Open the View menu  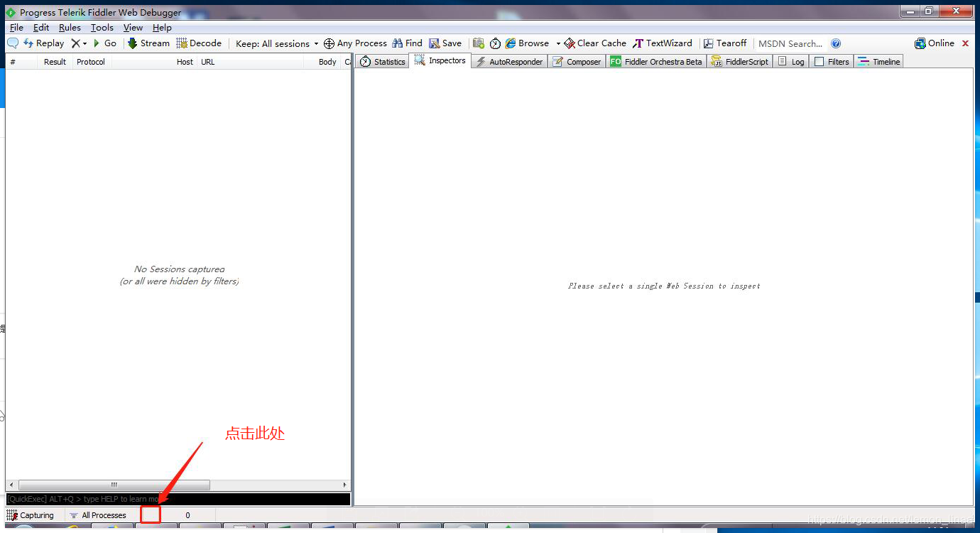click(x=133, y=27)
